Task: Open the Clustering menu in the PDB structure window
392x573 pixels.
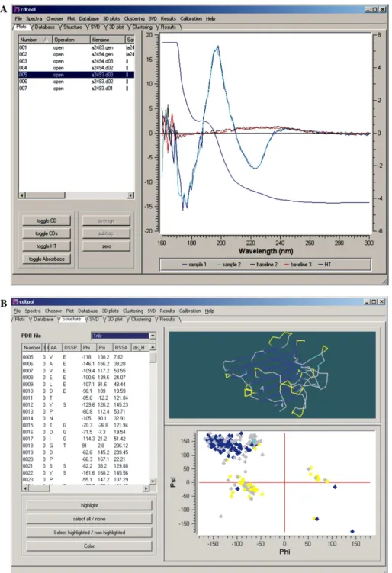Action: (133, 311)
